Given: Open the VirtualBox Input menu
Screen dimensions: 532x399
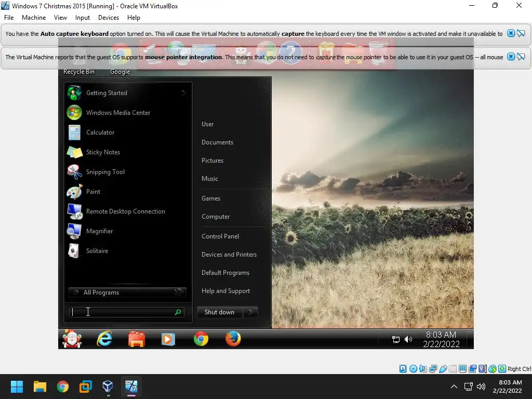Looking at the screenshot, I should point(83,18).
